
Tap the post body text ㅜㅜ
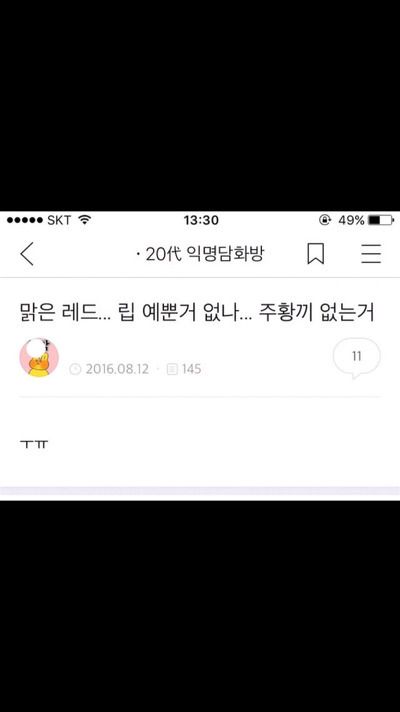34,444
